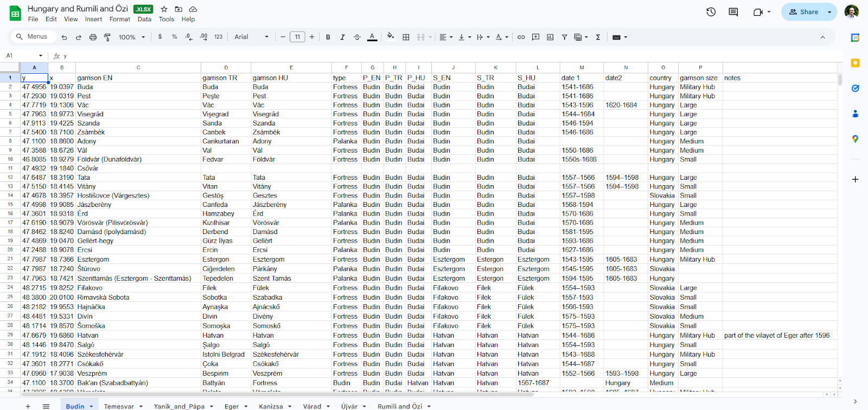This screenshot has width=868, height=410.
Task: Insert a link
Action: 521,37
